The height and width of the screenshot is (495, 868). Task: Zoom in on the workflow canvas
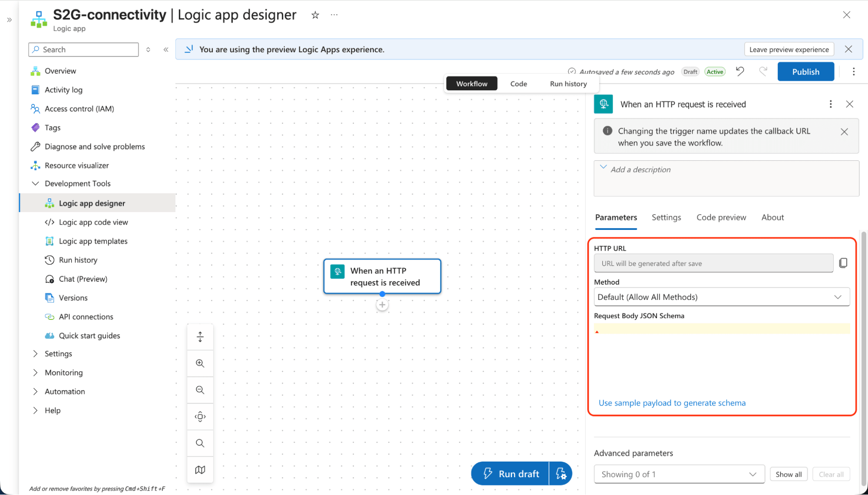point(200,363)
